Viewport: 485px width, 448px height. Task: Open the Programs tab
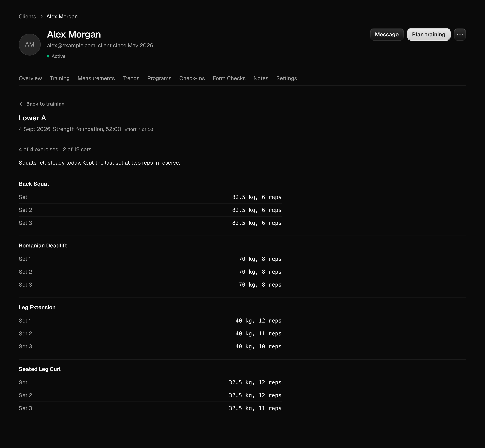[159, 78]
